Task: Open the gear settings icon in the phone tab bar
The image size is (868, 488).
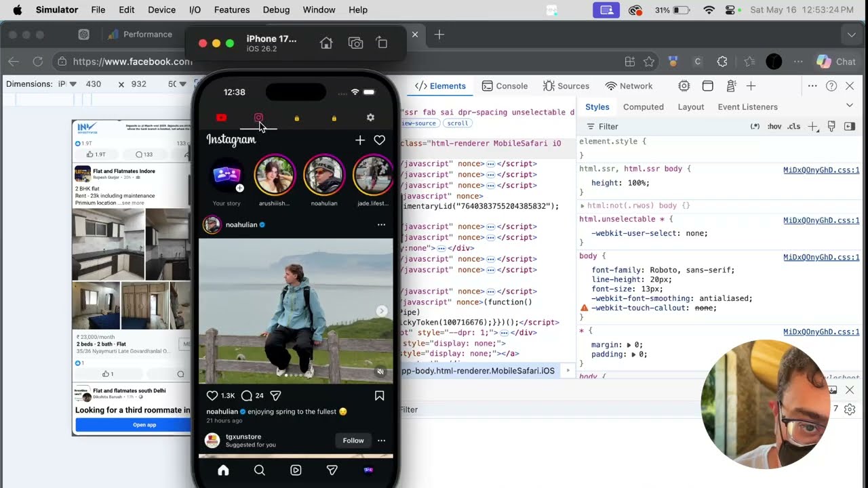Action: [370, 117]
